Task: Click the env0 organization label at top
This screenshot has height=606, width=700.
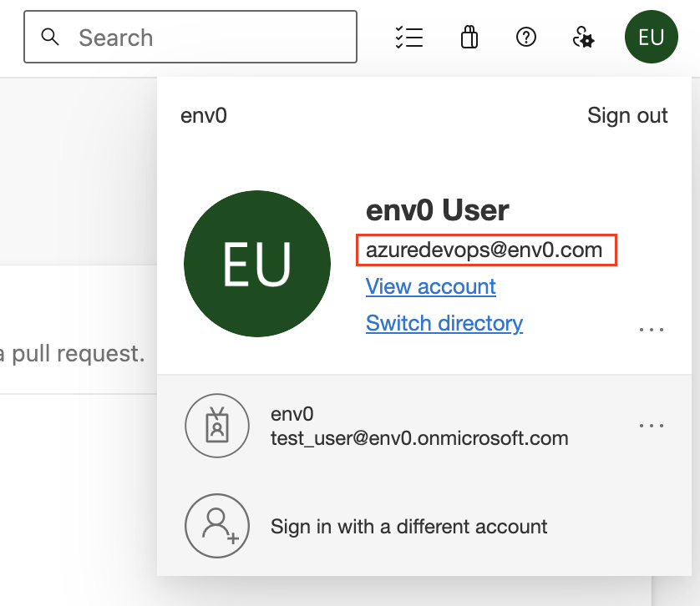Action: [x=204, y=115]
